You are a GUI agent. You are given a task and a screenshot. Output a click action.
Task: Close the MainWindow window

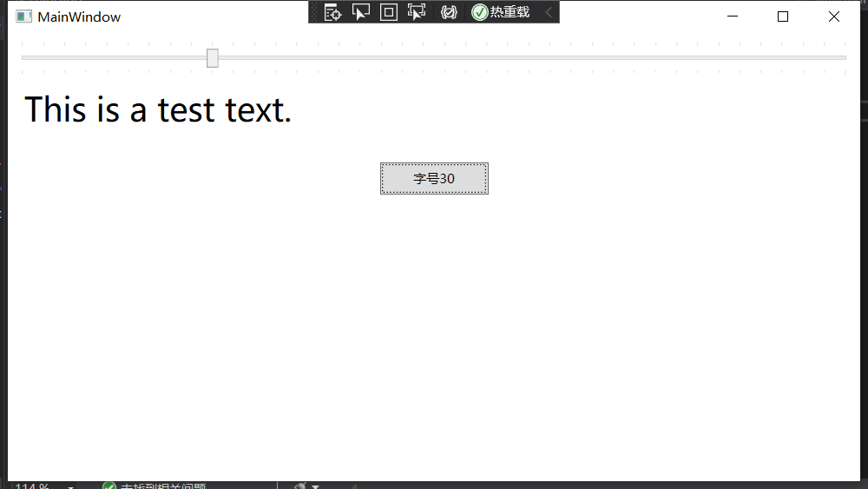(x=833, y=17)
